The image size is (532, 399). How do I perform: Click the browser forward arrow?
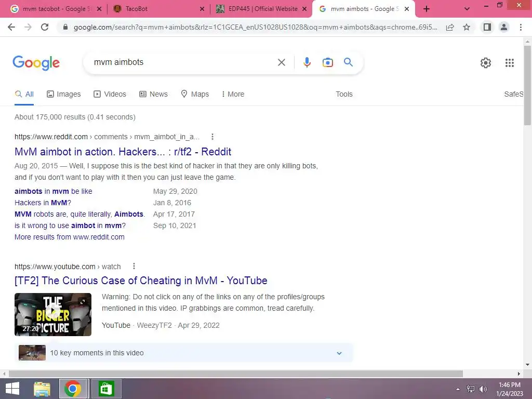(x=28, y=27)
